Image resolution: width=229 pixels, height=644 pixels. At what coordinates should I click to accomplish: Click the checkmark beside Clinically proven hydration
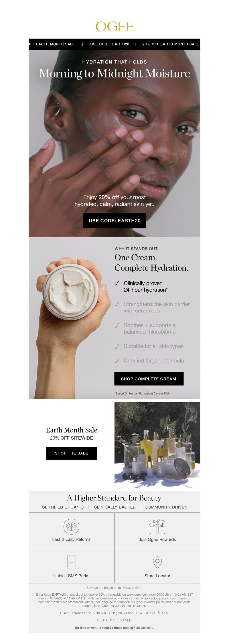point(117,283)
